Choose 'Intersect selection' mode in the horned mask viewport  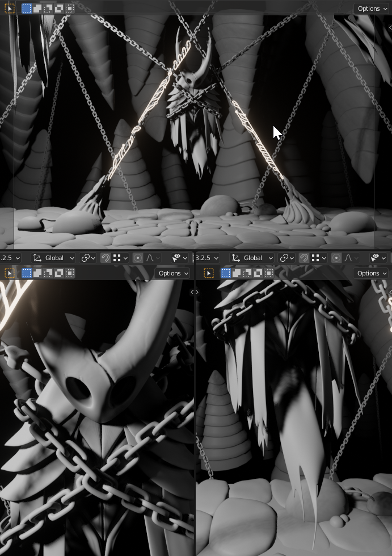(x=70, y=273)
